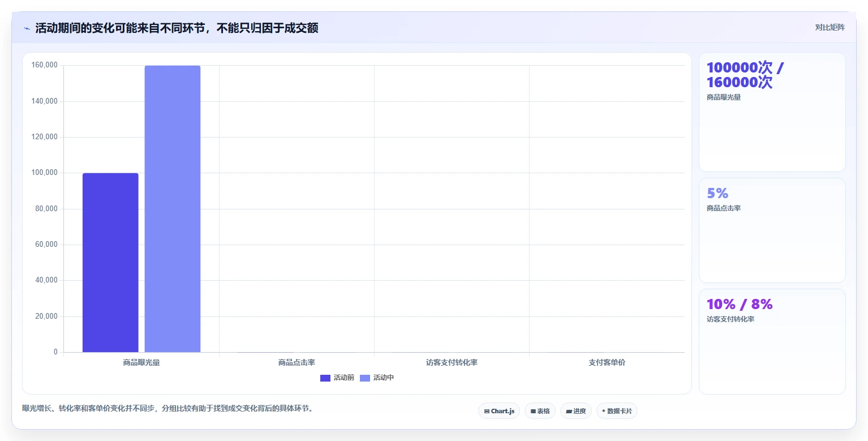
Task: Toggle the 活动前 legend entry
Action: [x=337, y=378]
